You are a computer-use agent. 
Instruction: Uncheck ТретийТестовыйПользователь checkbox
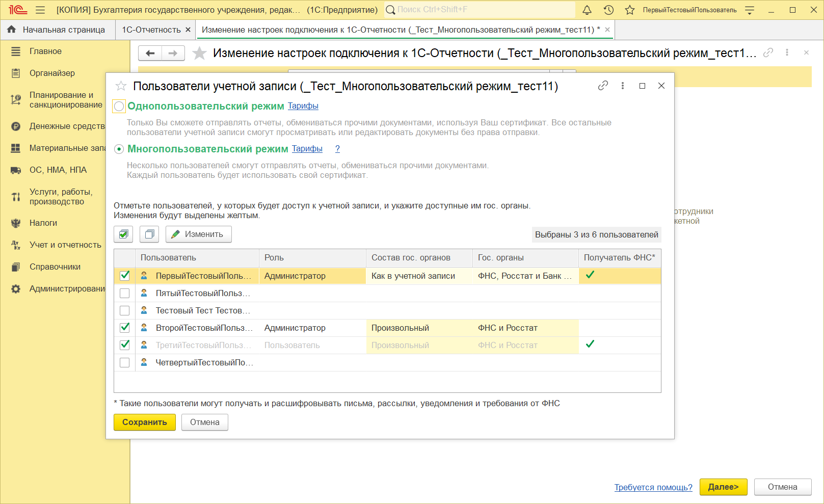tap(124, 345)
